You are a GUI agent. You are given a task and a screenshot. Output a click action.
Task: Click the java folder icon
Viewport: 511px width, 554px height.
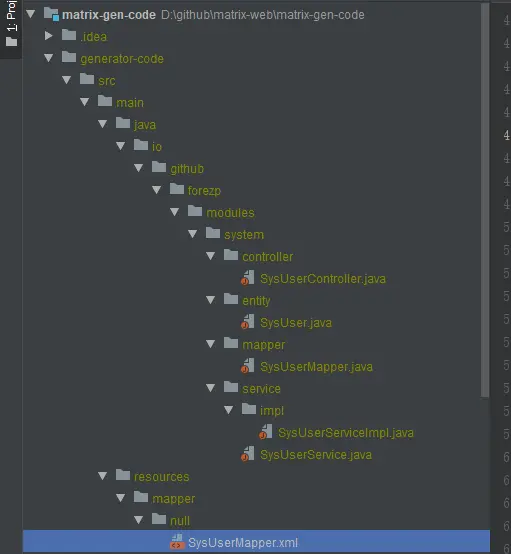(123, 123)
